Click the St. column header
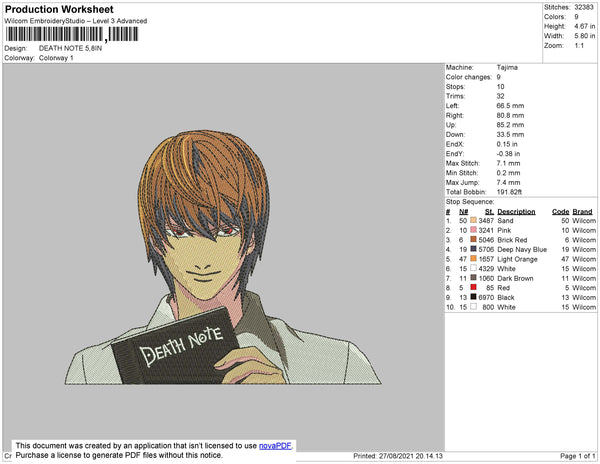 489,212
